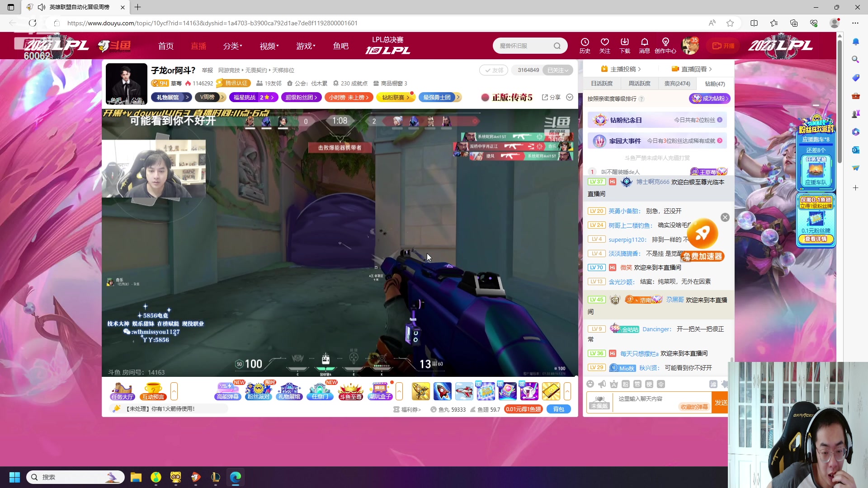This screenshot has width=868, height=488.
Task: Open the 分类 dropdown in the top nav
Action: click(x=233, y=46)
